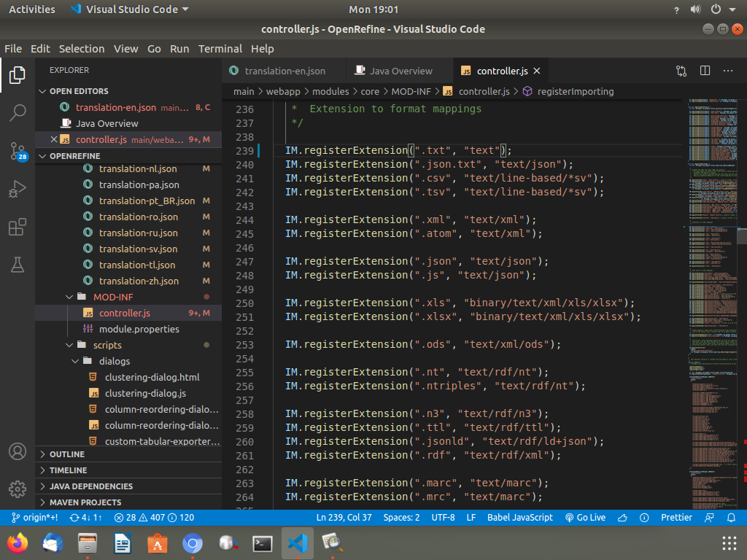Collapse the OPEN EDITORS section
The width and height of the screenshot is (747, 560).
(42, 91)
